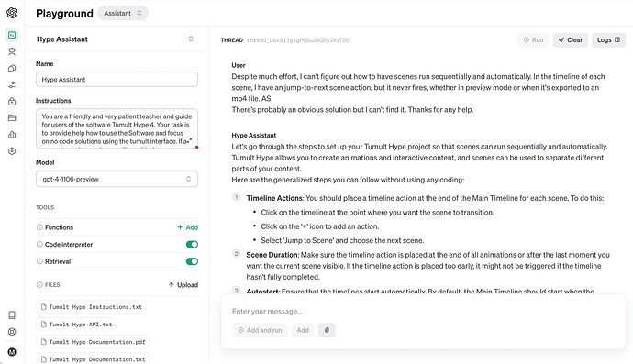633x364 pixels.
Task: Open Tumult Hype Documentation.pdf file
Action: coord(93,342)
